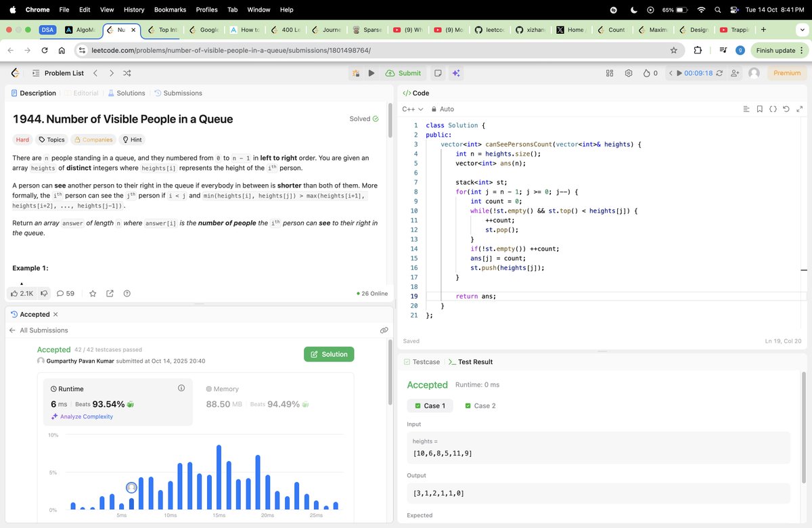Click the streak fire icon
Screen dimensions: 812x528
point(647,73)
